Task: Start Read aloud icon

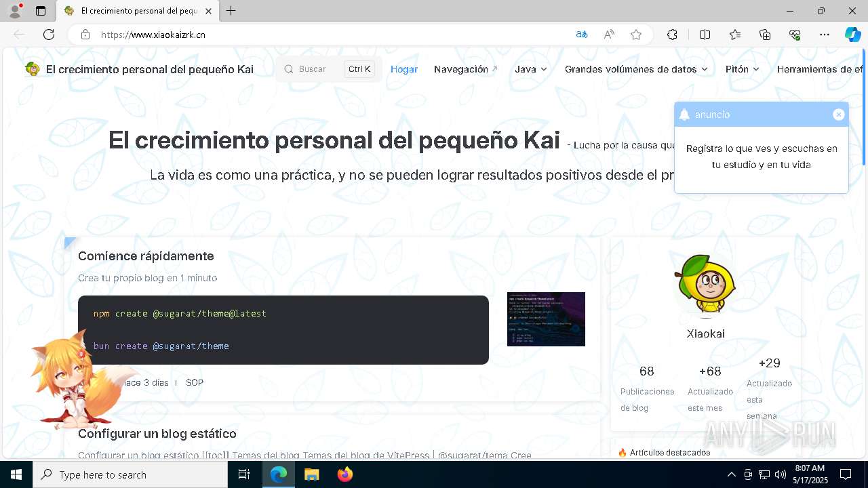Action: tap(609, 35)
